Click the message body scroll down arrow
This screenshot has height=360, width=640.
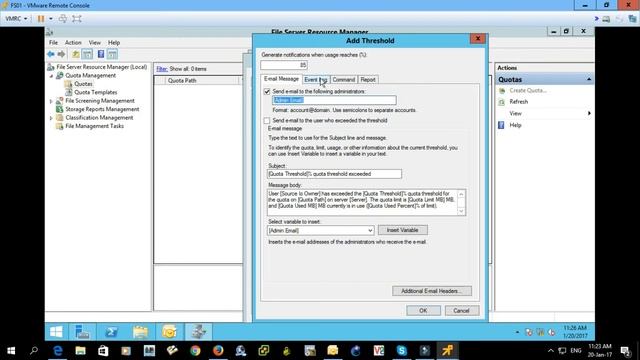tap(461, 211)
